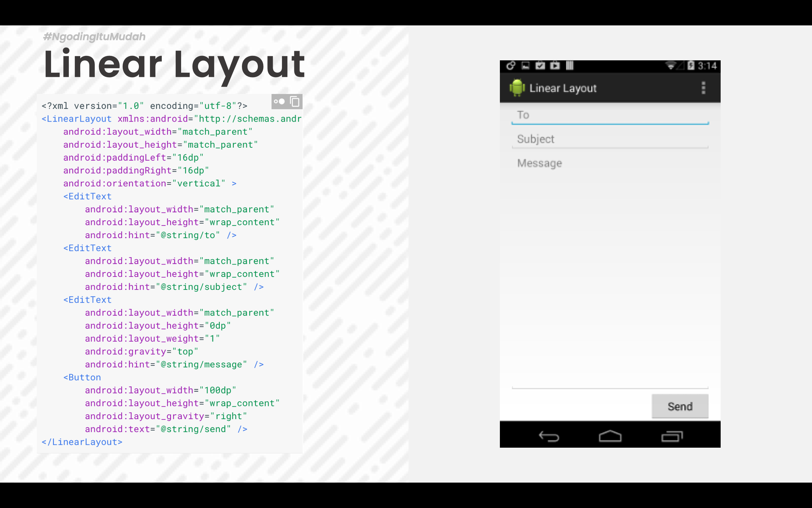Click the hint="@string/subject" line

[174, 287]
